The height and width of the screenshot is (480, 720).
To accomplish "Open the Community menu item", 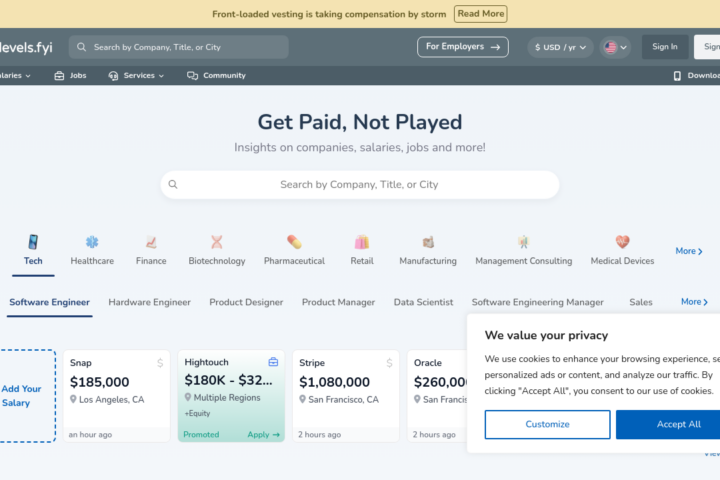I will tap(216, 75).
